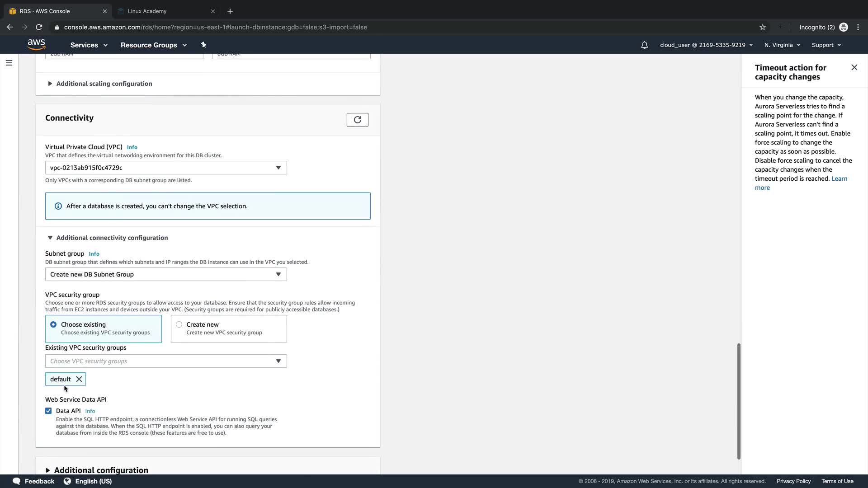
Task: Click Learn more link in help panel
Action: [x=839, y=178]
